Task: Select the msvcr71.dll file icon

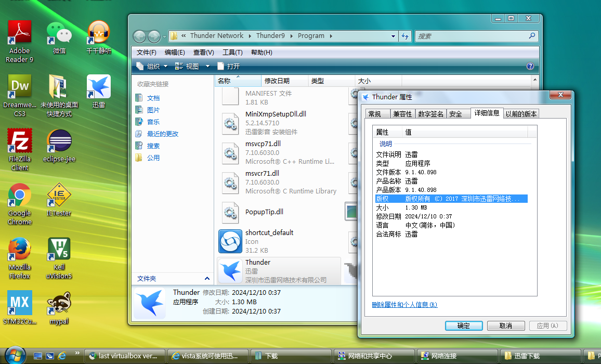Action: (230, 182)
